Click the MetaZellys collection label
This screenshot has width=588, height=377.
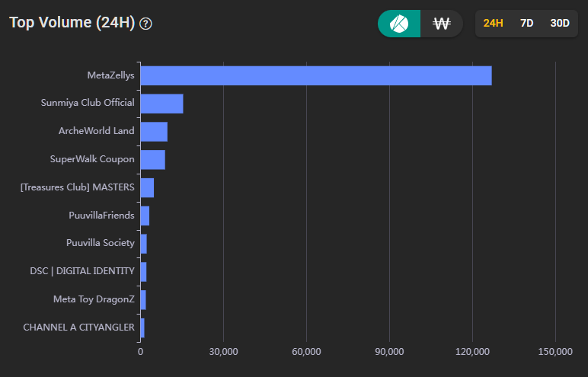[x=110, y=75]
